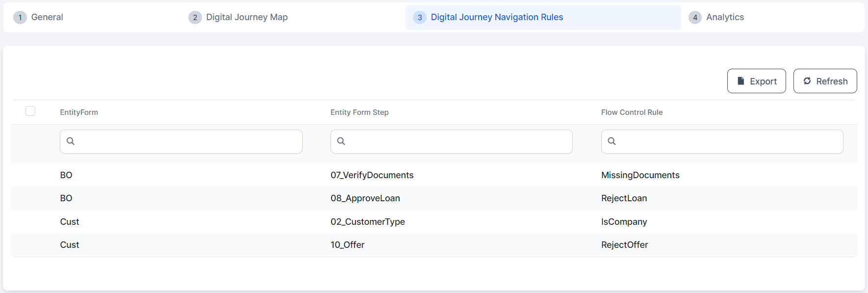Toggle the select-all rows checkbox
Viewport: 868px width, 293px height.
coord(30,111)
